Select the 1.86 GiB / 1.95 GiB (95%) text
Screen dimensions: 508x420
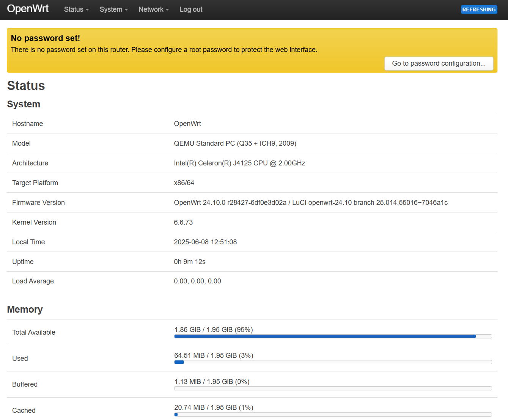point(214,330)
